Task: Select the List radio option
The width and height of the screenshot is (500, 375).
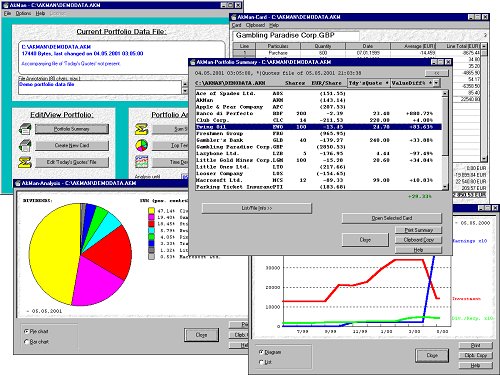Action: (261, 362)
